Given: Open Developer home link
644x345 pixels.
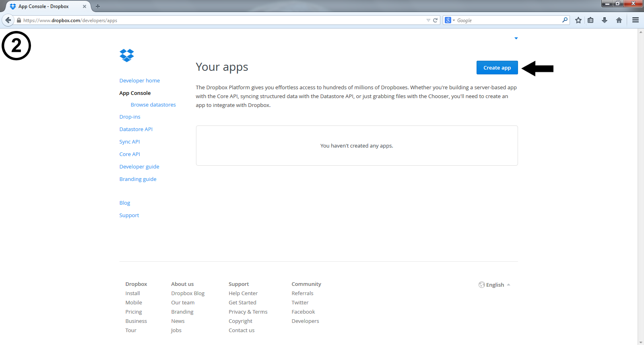Looking at the screenshot, I should pos(140,80).
